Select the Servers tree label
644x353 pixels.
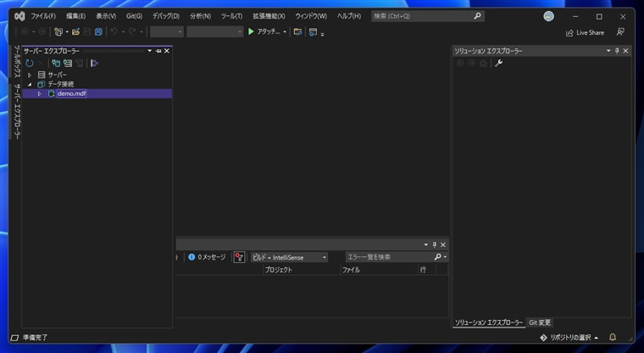(57, 75)
